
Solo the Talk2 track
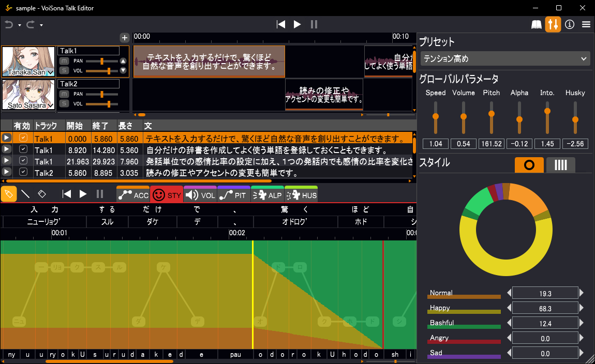point(64,103)
